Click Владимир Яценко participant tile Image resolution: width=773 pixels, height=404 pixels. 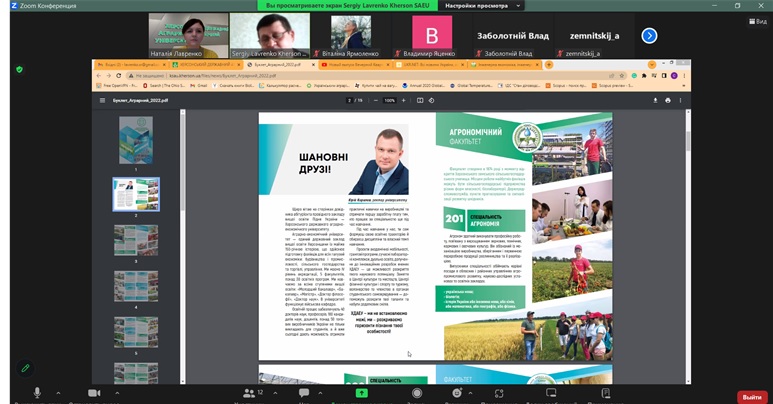coord(432,36)
